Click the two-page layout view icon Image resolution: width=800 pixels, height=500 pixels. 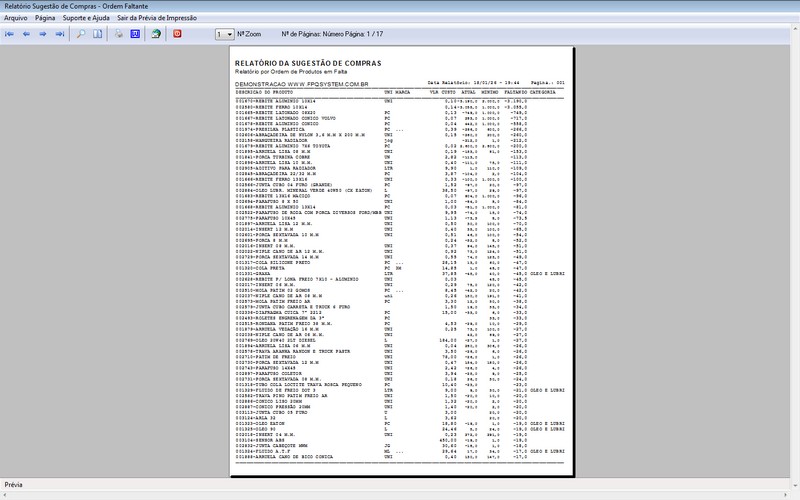(98, 34)
